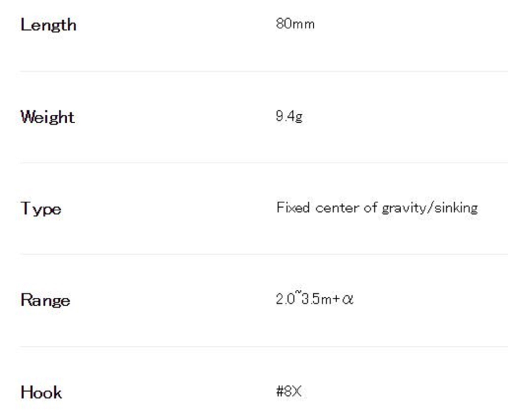Click the Type label
The height and width of the screenshot is (420, 508).
(x=41, y=209)
